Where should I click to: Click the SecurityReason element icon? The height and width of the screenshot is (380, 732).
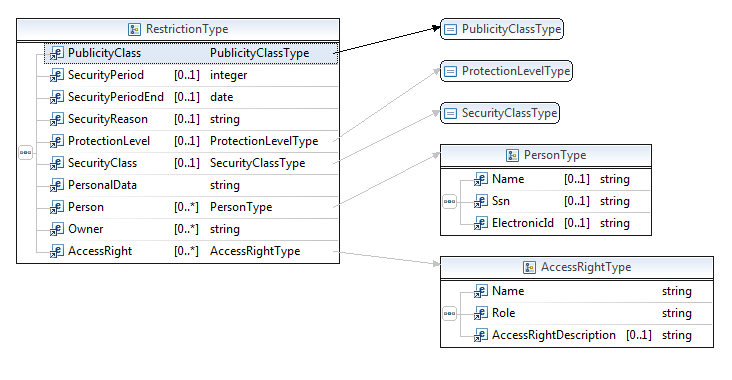click(x=57, y=119)
